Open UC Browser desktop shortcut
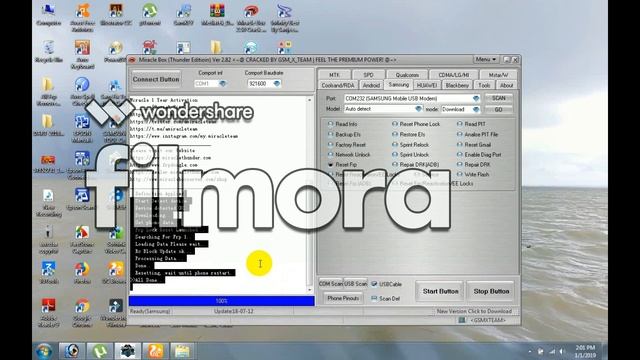Image resolution: width=640 pixels, height=360 pixels. pyautogui.click(x=116, y=272)
